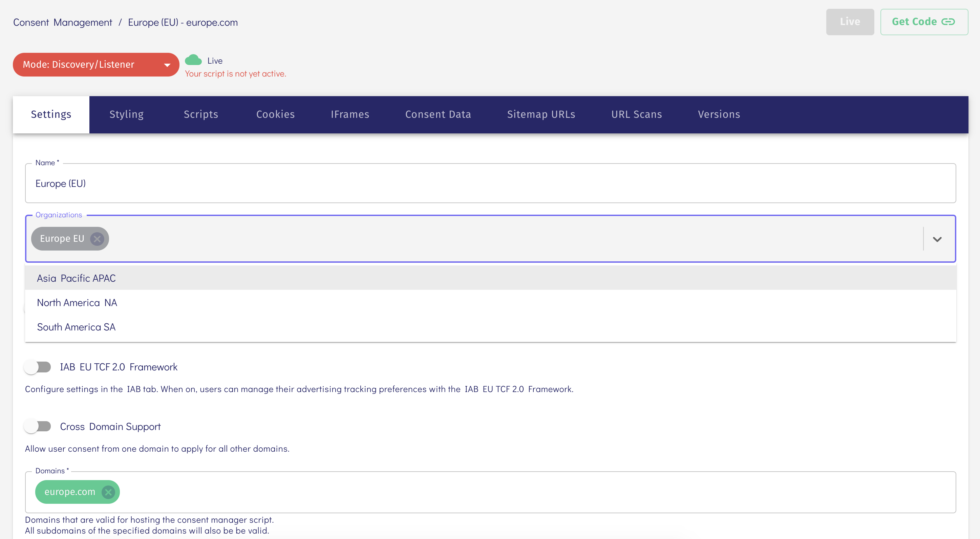Open the Mode: Discovery/Listener dropdown

click(96, 65)
